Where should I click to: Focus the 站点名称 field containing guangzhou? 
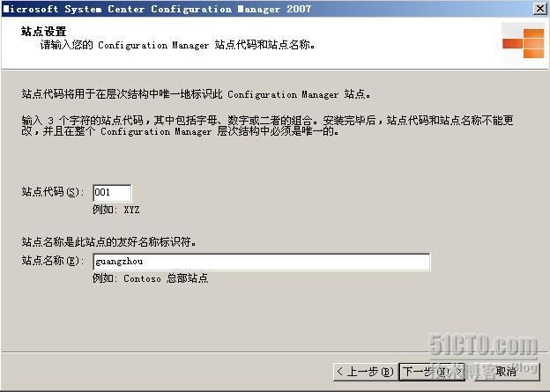tap(261, 262)
